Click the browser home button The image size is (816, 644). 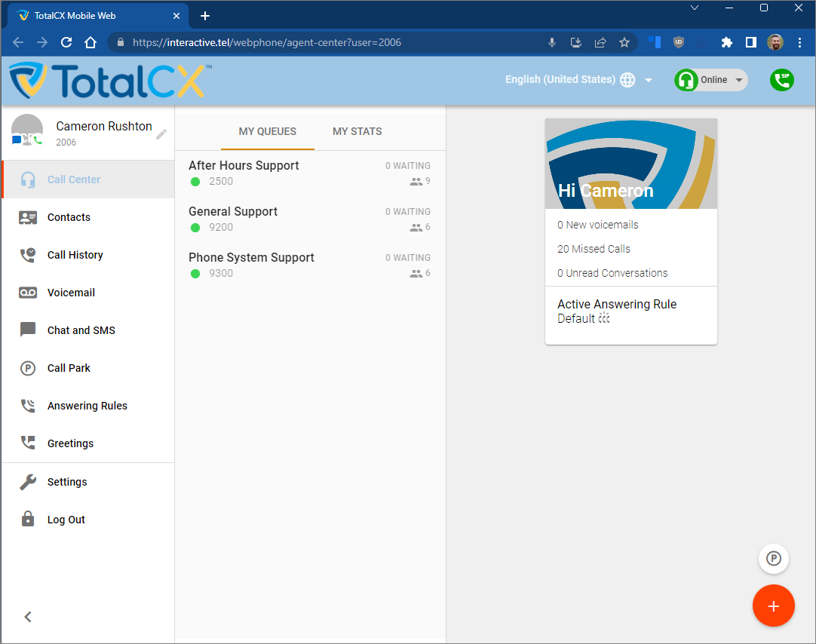[x=90, y=43]
